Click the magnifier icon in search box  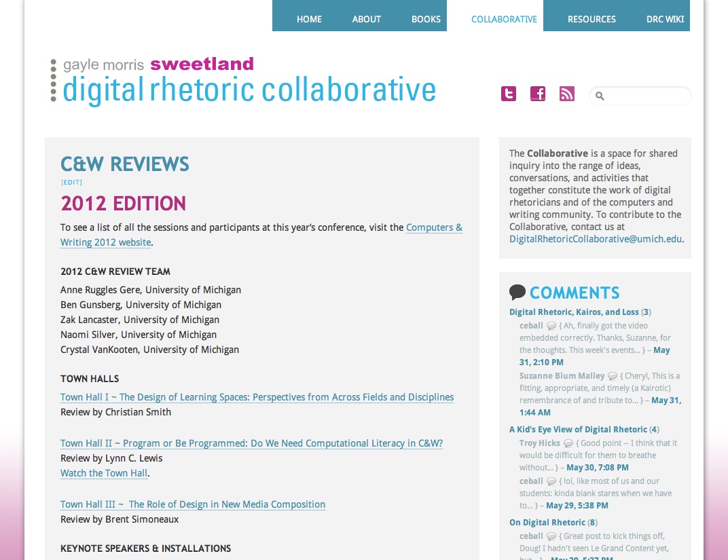click(x=600, y=96)
